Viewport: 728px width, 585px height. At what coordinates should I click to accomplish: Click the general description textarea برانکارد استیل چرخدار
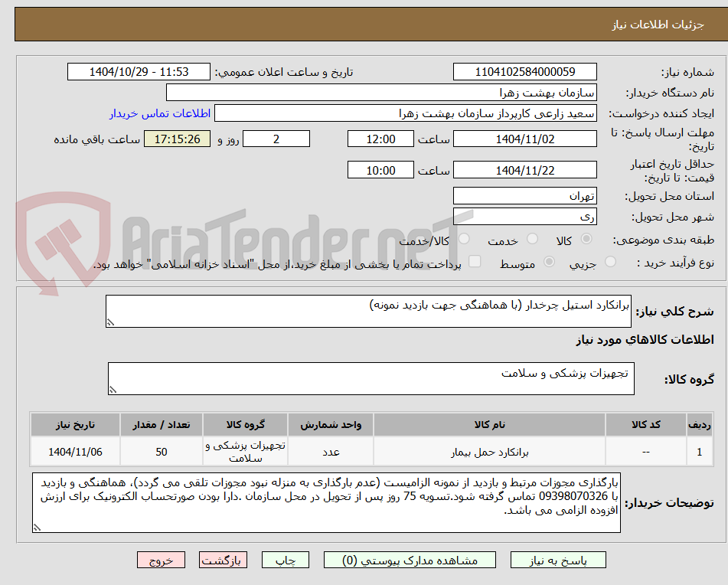[x=369, y=311]
